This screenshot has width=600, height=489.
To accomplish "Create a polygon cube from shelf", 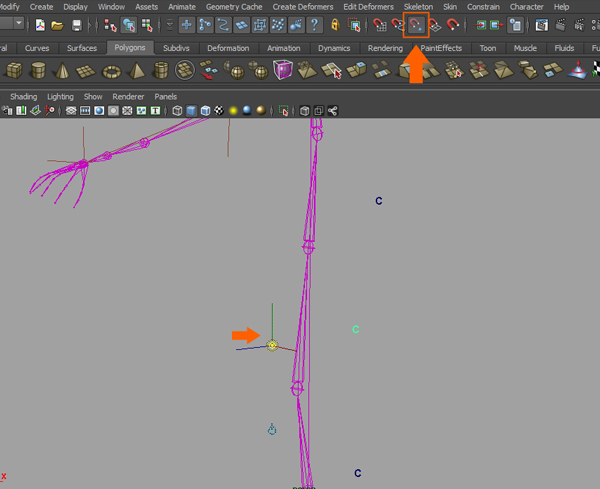I will coord(14,70).
